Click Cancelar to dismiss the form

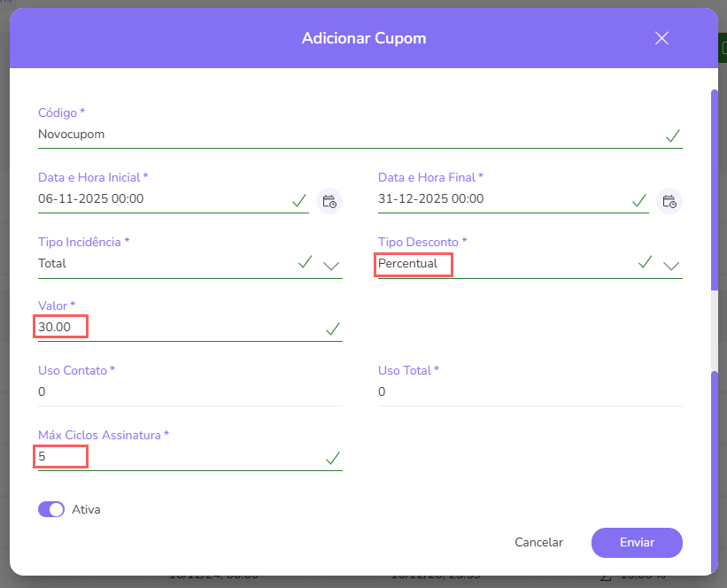point(538,542)
